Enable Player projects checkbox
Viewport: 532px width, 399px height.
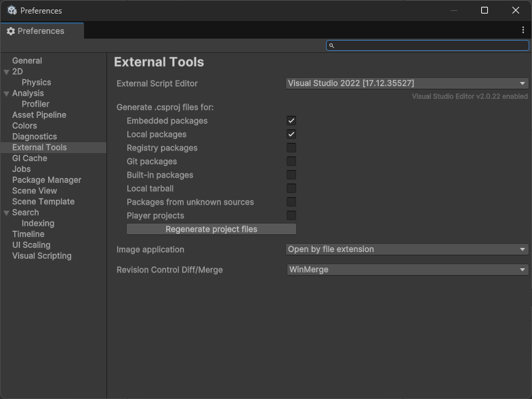291,215
